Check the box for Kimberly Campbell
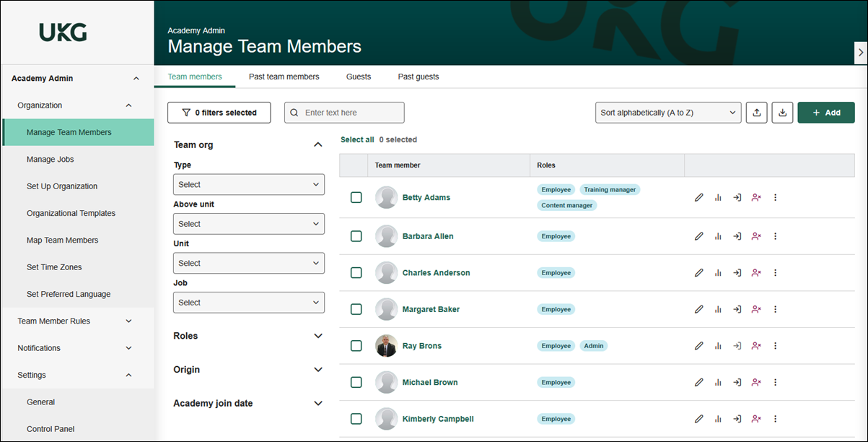Viewport: 868px width, 442px height. (356, 419)
